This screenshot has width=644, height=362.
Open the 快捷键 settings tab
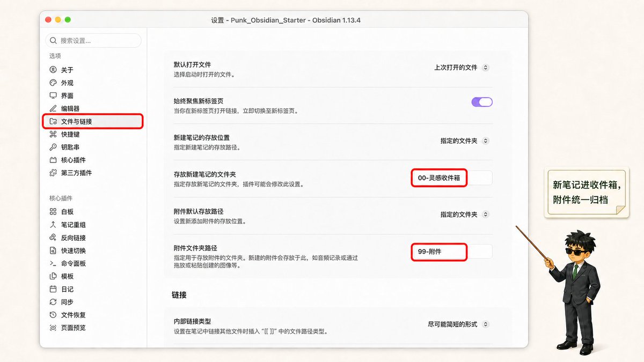[x=93, y=134]
